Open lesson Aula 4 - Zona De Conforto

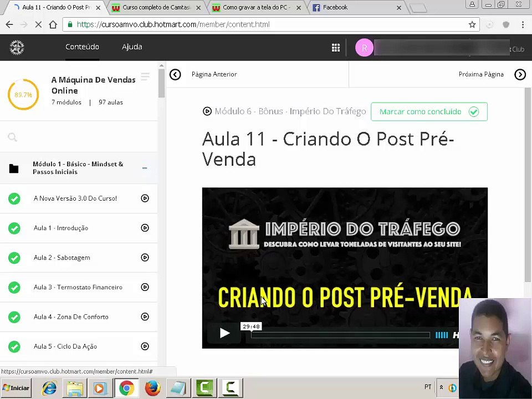click(x=71, y=316)
